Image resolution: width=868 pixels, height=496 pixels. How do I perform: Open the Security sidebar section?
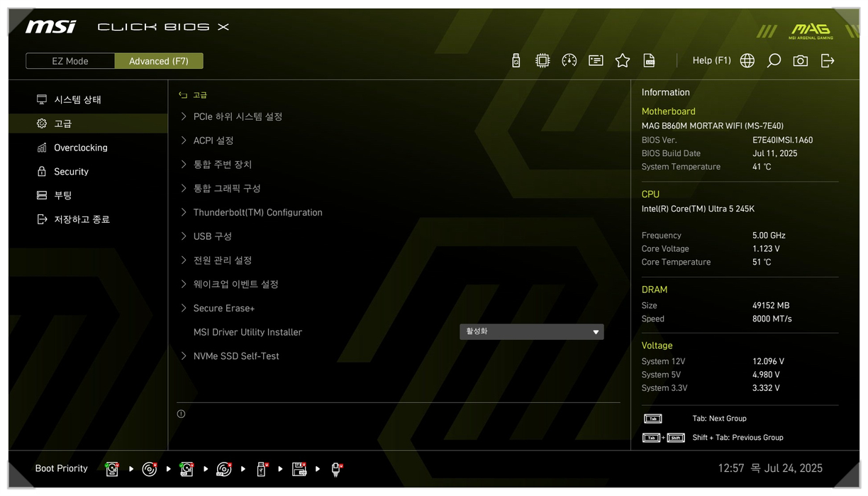71,172
